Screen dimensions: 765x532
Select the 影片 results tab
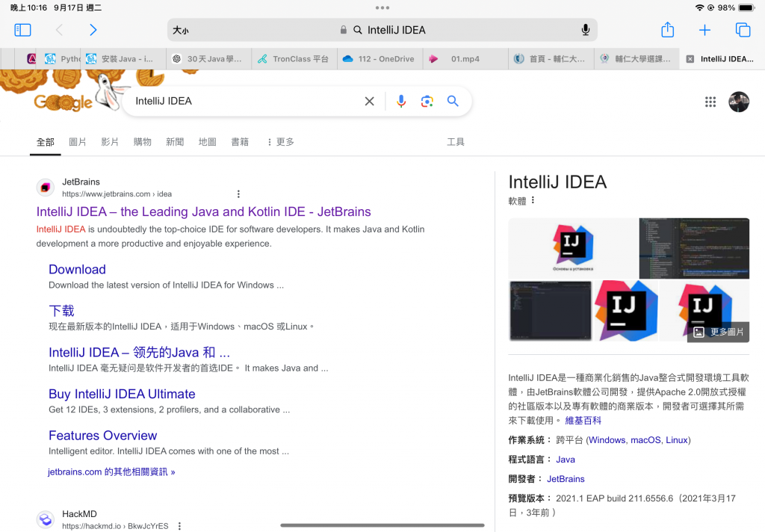(x=110, y=142)
